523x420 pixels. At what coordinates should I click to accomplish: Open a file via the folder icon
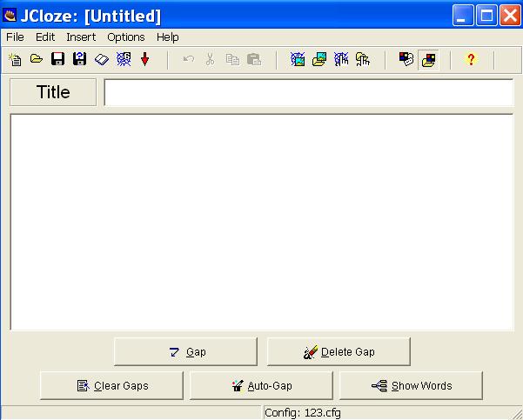click(37, 59)
